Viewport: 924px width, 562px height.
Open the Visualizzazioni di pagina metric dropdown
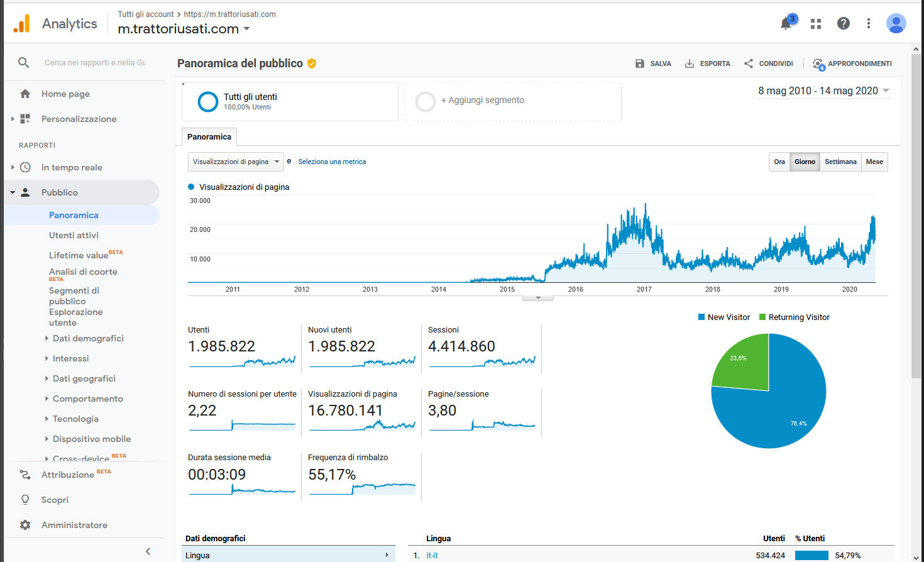point(236,162)
